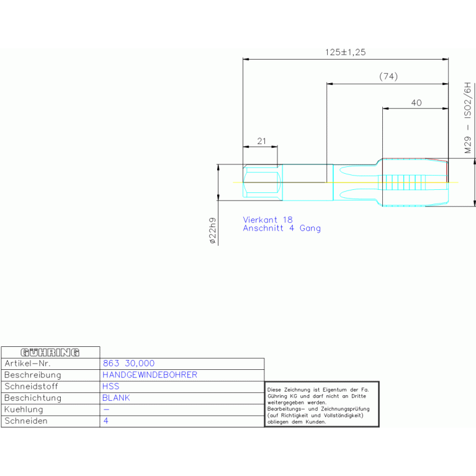Viewport: 476px width, 476px height.
Task: Select the Schneiden value '4'
Action: [x=106, y=421]
